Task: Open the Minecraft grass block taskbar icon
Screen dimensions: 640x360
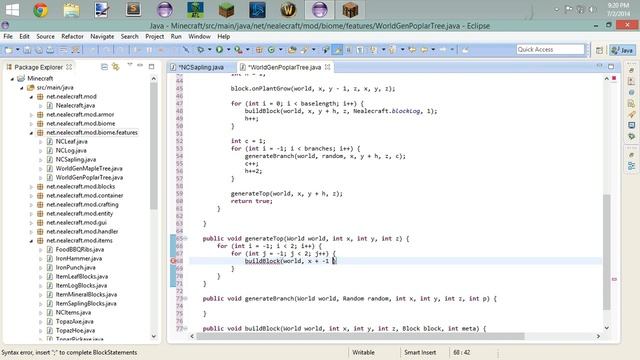Action: pyautogui.click(x=226, y=10)
